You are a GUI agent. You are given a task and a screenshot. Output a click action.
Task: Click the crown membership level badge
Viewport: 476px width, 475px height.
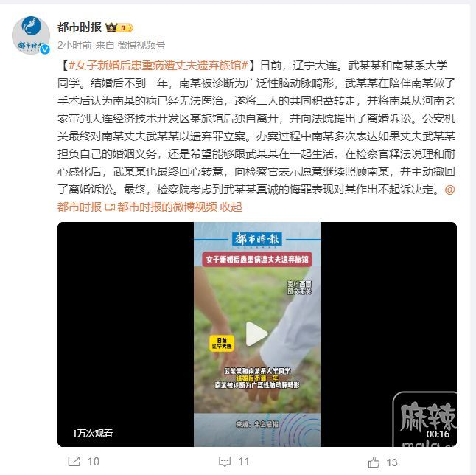[x=119, y=27]
